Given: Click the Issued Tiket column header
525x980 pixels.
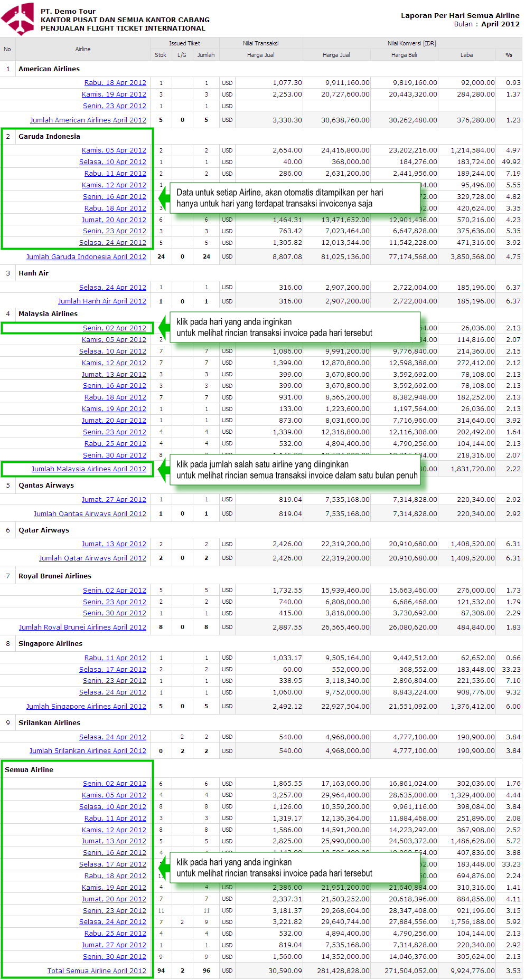Looking at the screenshot, I should pos(185,43).
